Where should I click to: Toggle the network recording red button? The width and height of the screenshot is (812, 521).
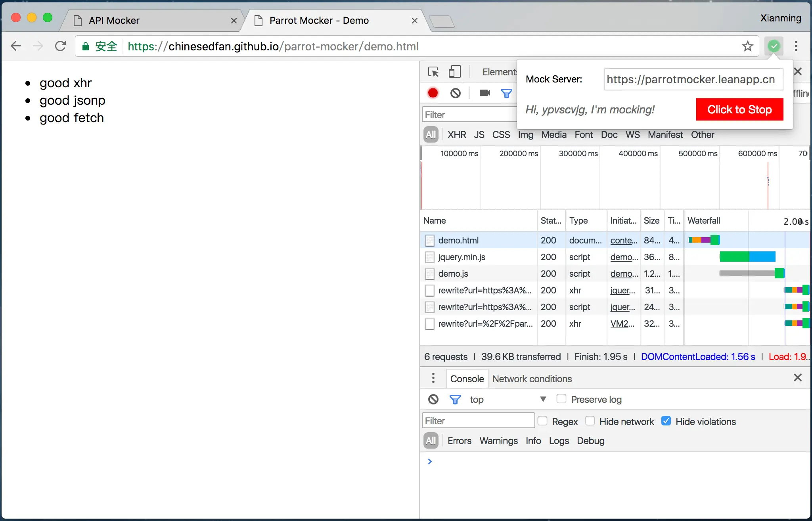click(433, 93)
